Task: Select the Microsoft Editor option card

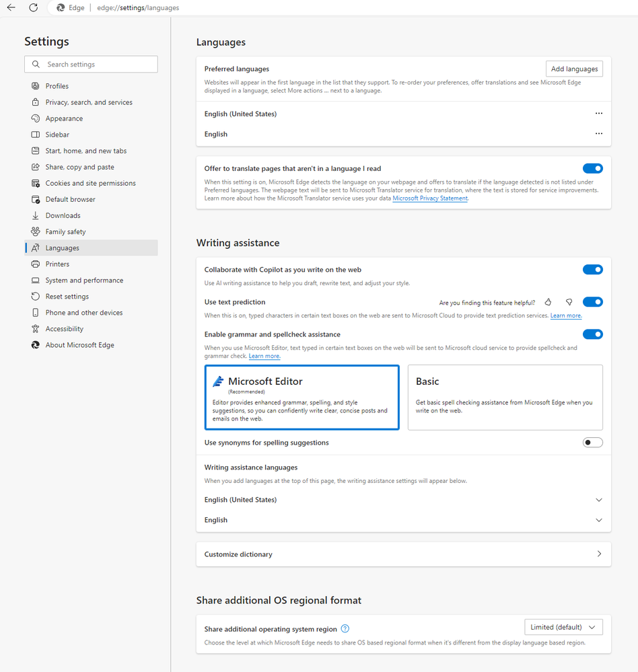Action: click(302, 398)
